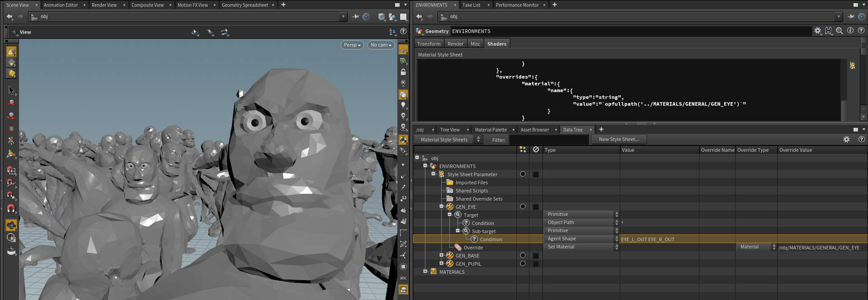
Task: Open Data Tree gear settings
Action: tap(847, 140)
